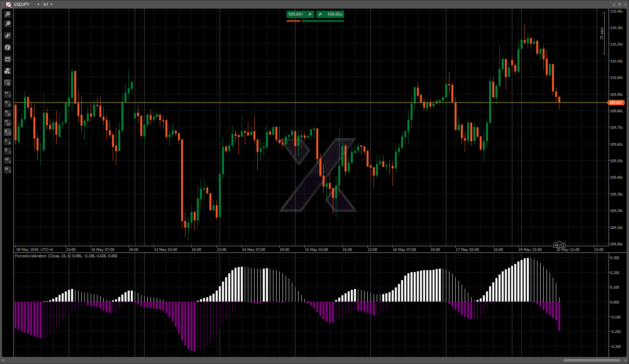Open the objects shapes icon in sidebar
This screenshot has width=629, height=364.
[x=7, y=71]
